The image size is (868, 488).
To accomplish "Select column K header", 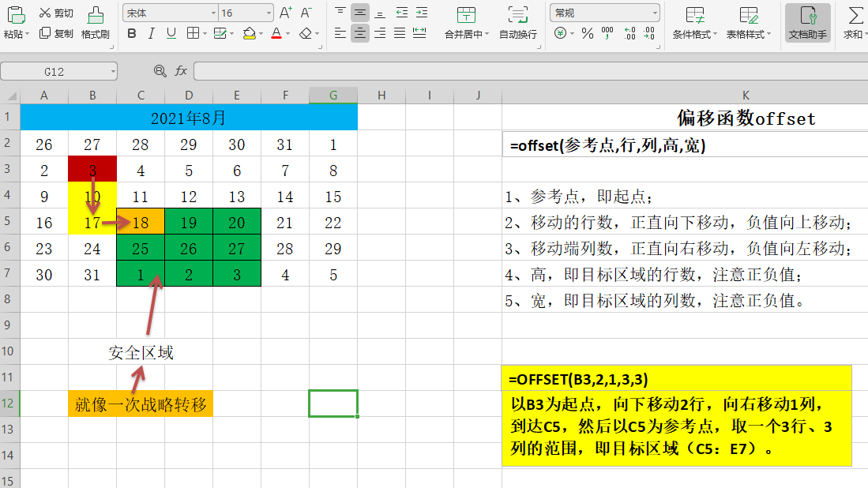I will (745, 96).
